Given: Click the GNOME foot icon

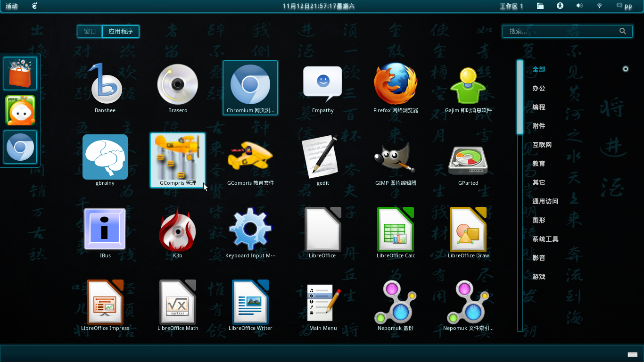Looking at the screenshot, I should click(34, 6).
